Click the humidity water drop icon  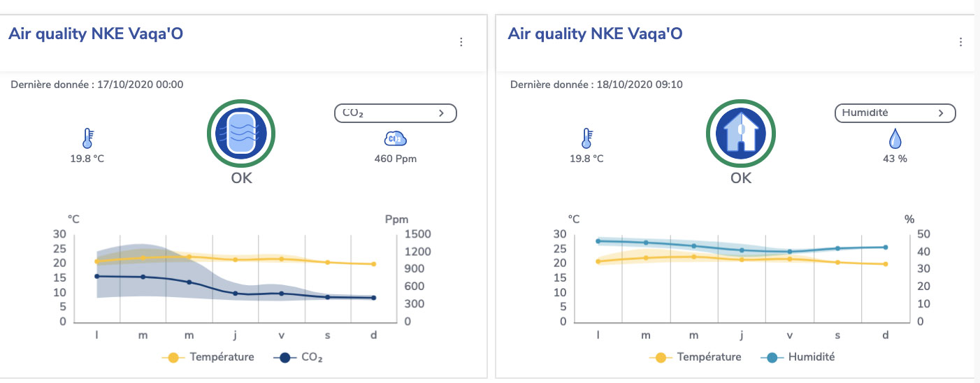pyautogui.click(x=895, y=140)
